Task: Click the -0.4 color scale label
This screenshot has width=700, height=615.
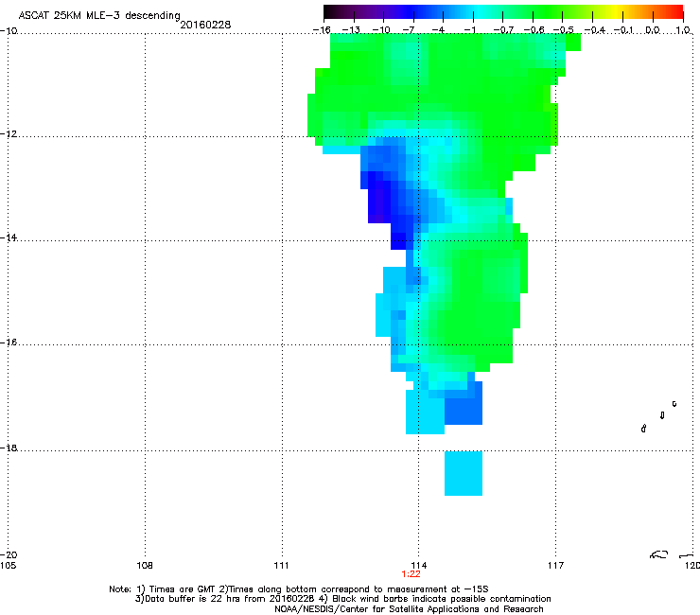Action: [594, 30]
